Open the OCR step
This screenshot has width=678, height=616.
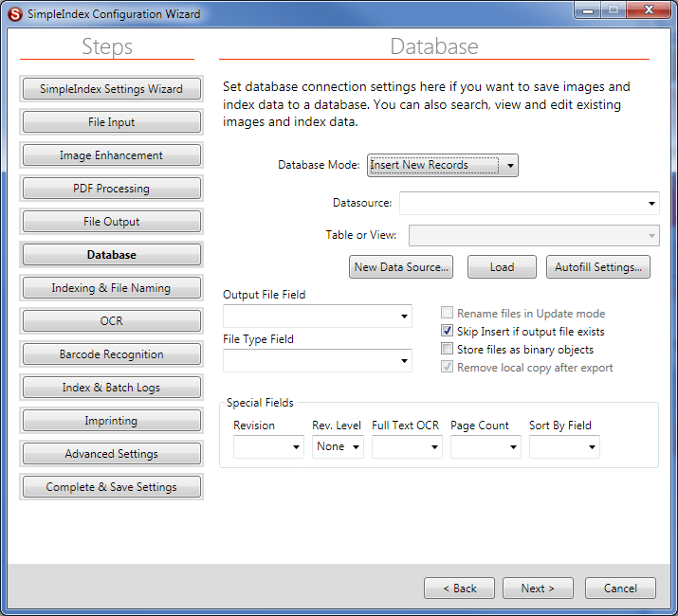click(x=112, y=321)
